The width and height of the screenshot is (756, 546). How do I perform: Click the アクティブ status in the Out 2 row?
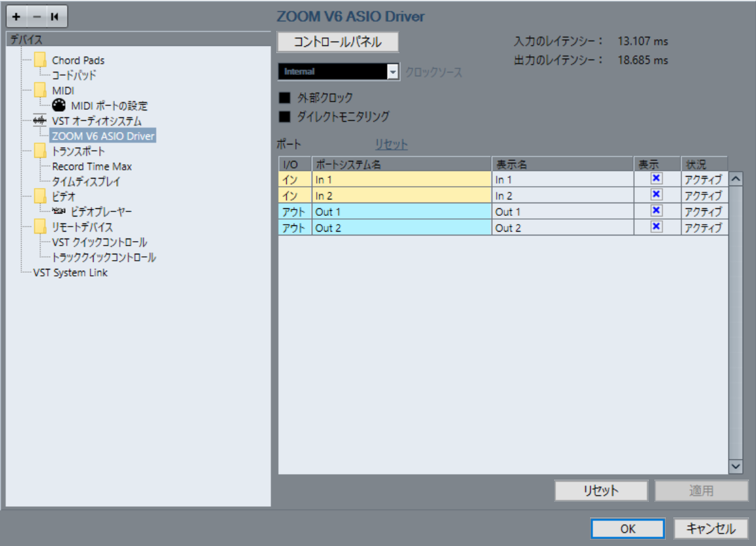point(704,228)
